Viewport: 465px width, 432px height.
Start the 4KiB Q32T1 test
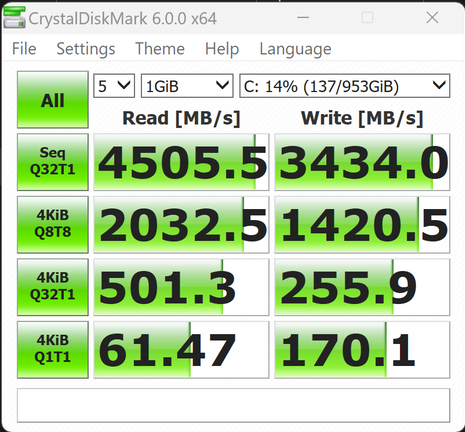coord(53,287)
